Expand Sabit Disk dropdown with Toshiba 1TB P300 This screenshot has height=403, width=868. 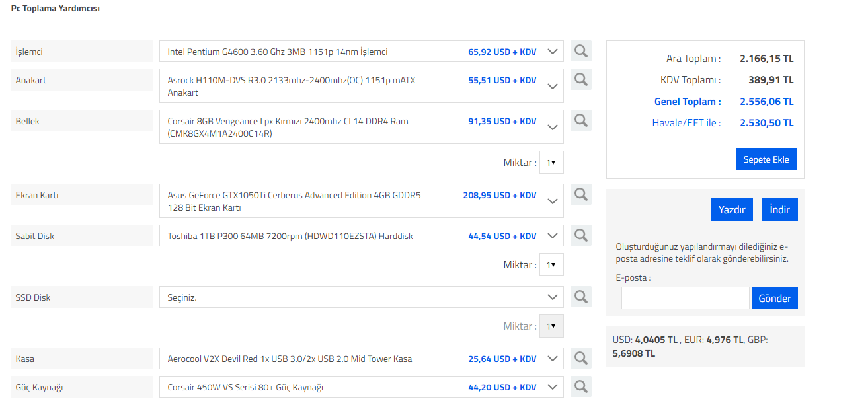click(362, 236)
